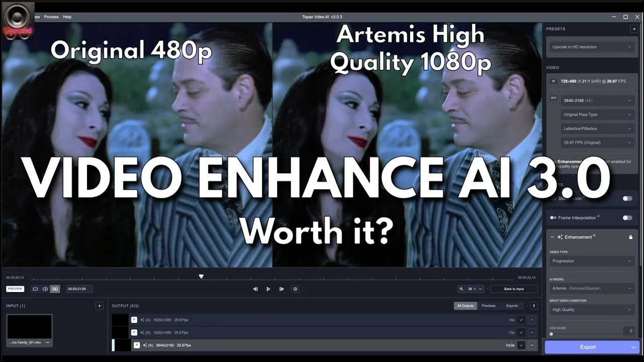The width and height of the screenshot is (644, 362).
Task: Open more options for the 13s output
Action: point(532,332)
